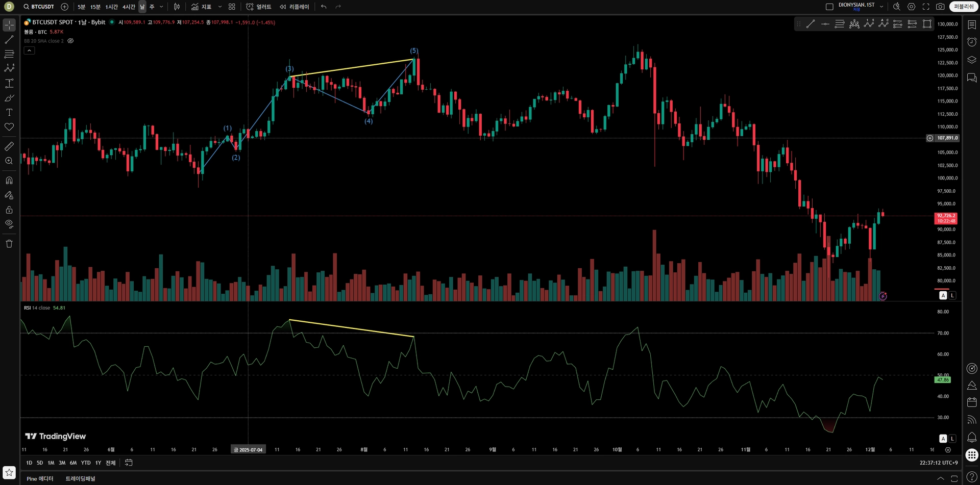Expand the DIONYSIAN.1ST layout dropdown
Screen dimensions: 980x485
tap(881, 7)
